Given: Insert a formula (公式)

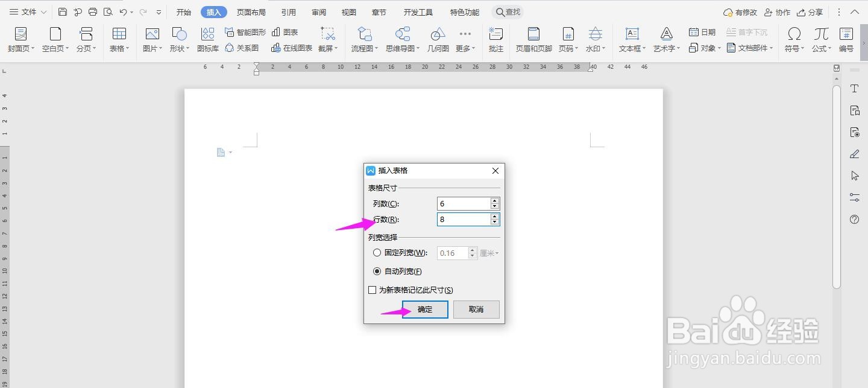Looking at the screenshot, I should pos(821,39).
